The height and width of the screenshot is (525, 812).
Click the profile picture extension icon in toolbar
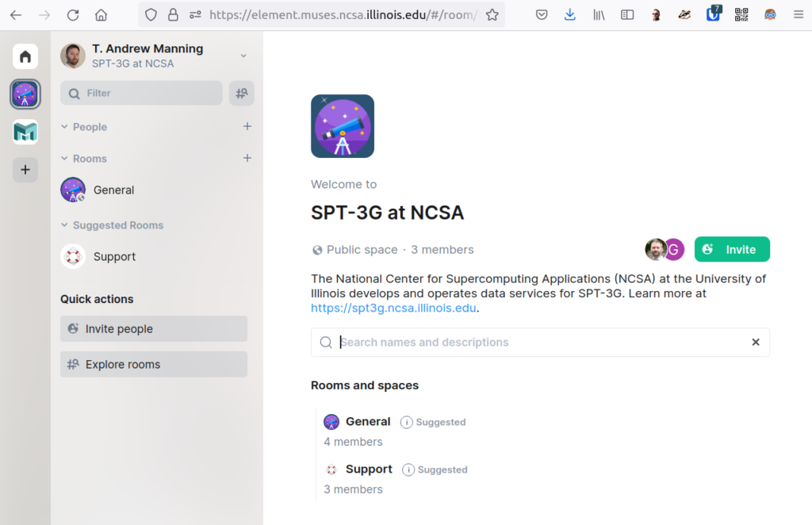[x=656, y=15]
